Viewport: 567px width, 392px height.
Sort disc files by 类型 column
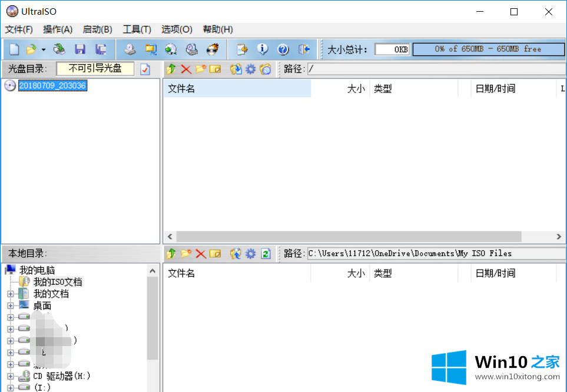pyautogui.click(x=414, y=89)
